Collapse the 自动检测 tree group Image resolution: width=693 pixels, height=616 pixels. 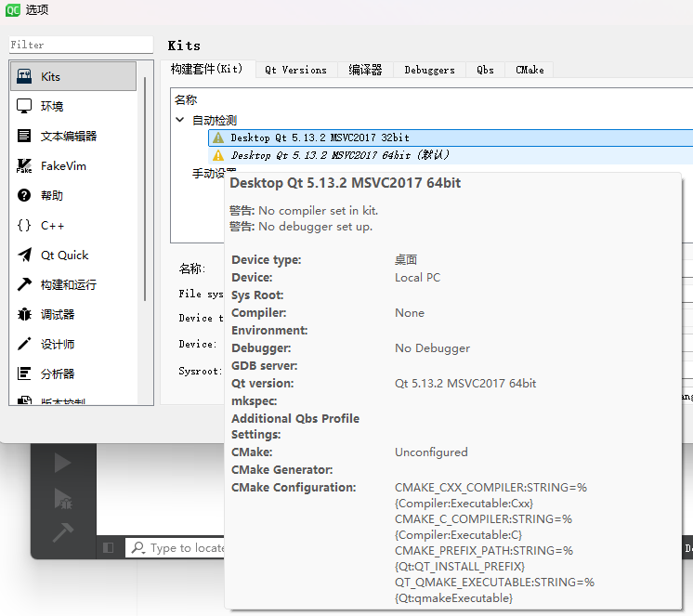pyautogui.click(x=180, y=120)
